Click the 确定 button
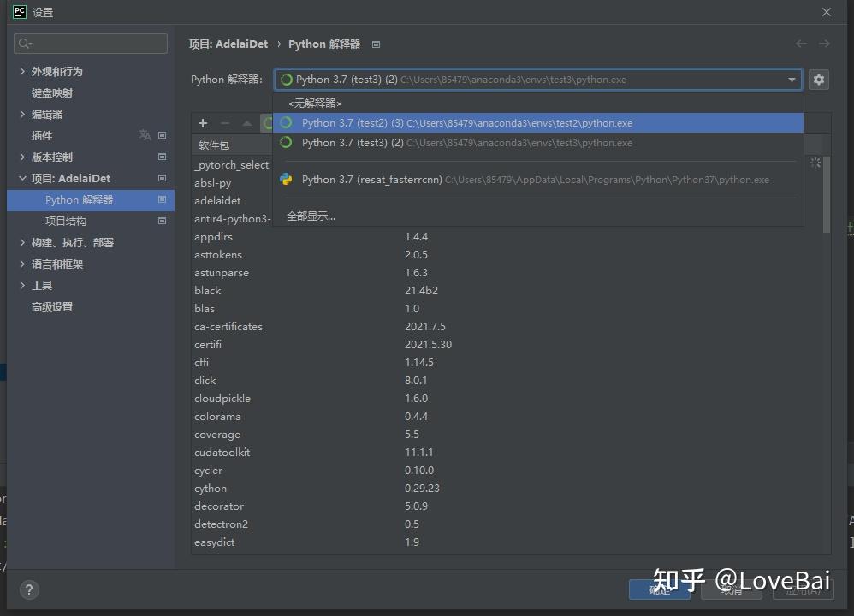The width and height of the screenshot is (854, 616). (660, 589)
